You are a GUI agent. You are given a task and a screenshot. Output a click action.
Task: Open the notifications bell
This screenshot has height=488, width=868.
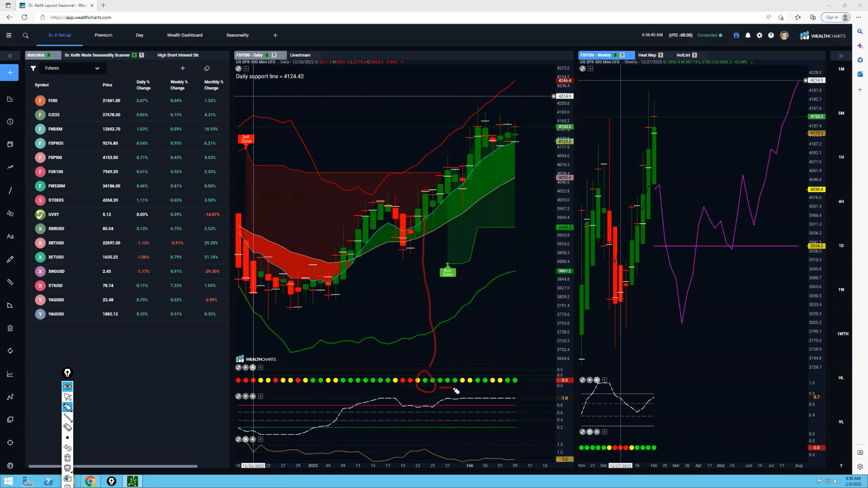coord(748,35)
